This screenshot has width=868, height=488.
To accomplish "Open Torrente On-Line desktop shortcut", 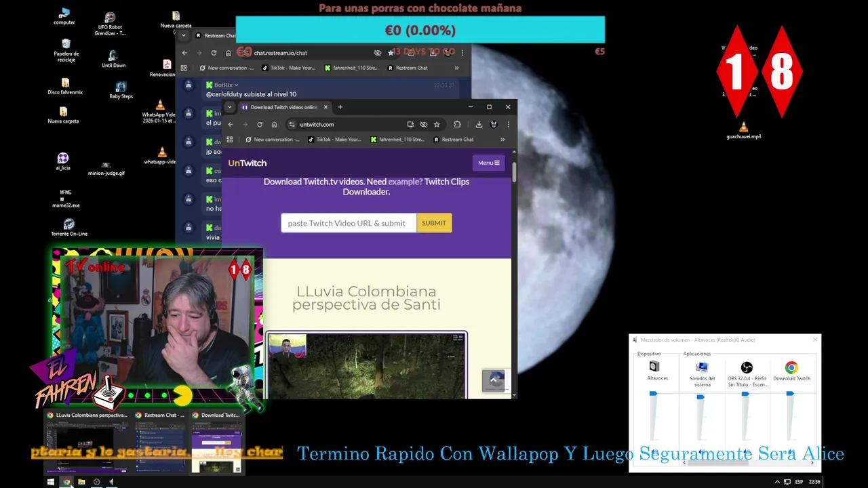I will [x=69, y=227].
